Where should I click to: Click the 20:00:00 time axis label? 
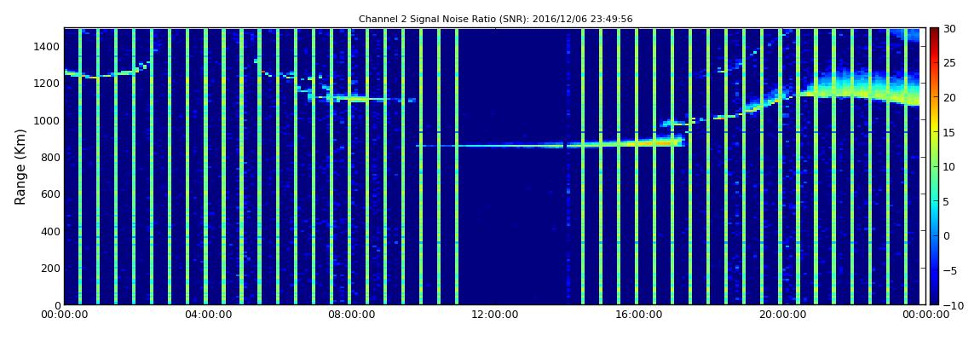[x=781, y=315]
